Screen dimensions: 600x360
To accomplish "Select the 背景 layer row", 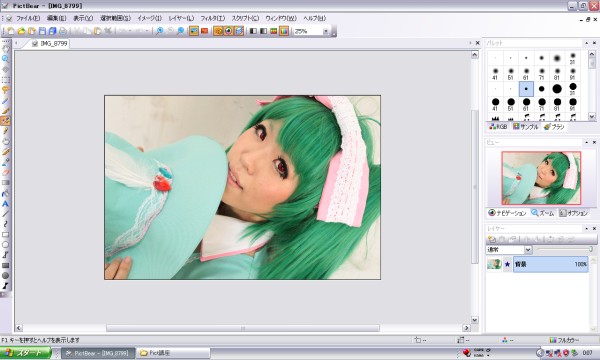I will 550,264.
